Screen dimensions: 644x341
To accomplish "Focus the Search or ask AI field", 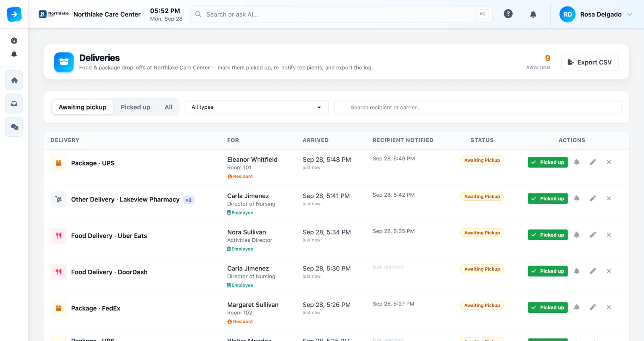I will 341,15.
